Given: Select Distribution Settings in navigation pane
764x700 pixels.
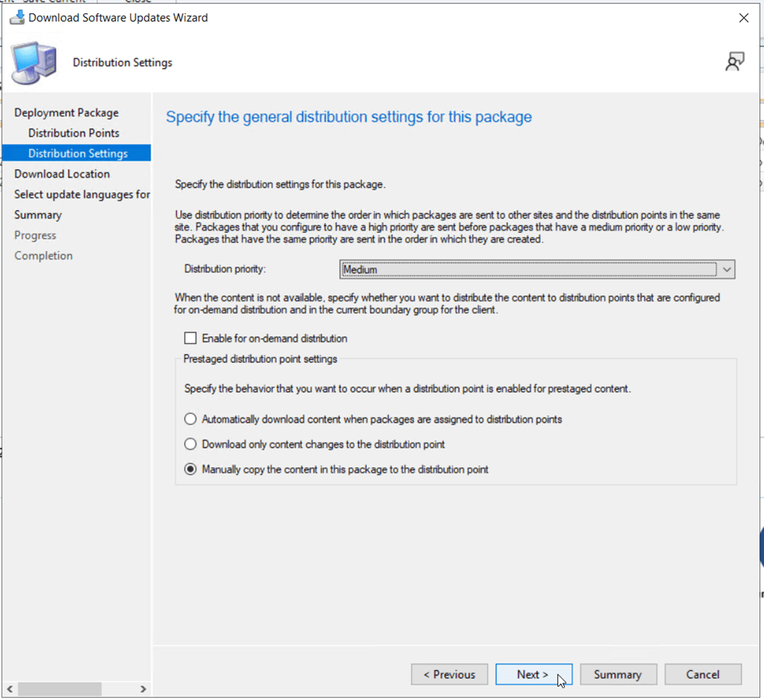Looking at the screenshot, I should tap(78, 154).
